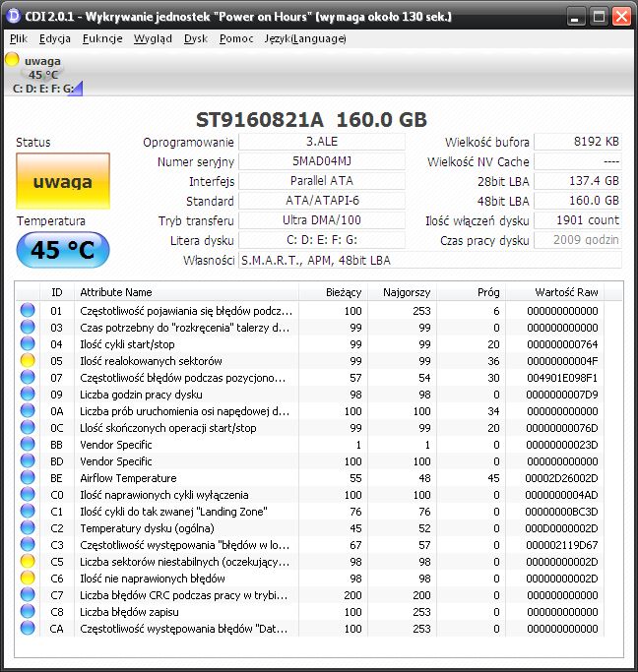Click the blue status icon for Airflow Temperature
This screenshot has width=638, height=672.
pyautogui.click(x=28, y=478)
